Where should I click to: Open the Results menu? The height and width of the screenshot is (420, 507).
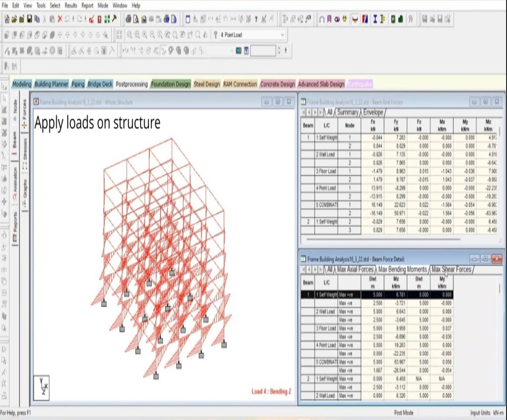[71, 5]
